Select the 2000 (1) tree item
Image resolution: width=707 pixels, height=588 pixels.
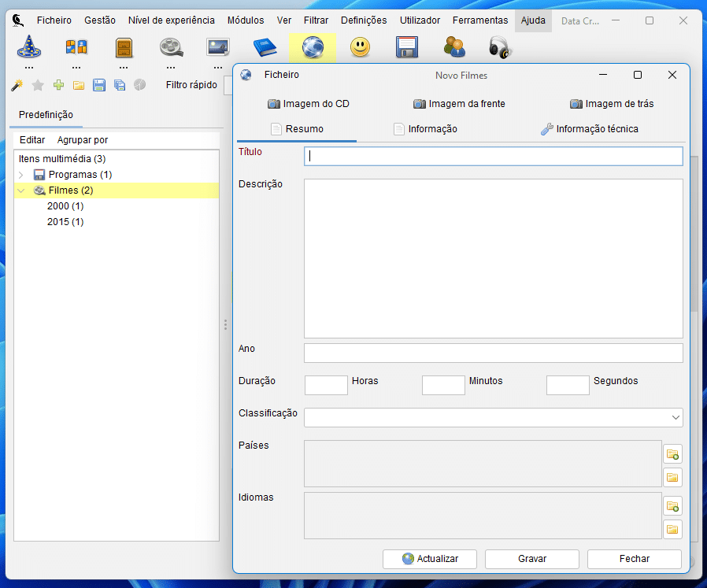tap(65, 206)
